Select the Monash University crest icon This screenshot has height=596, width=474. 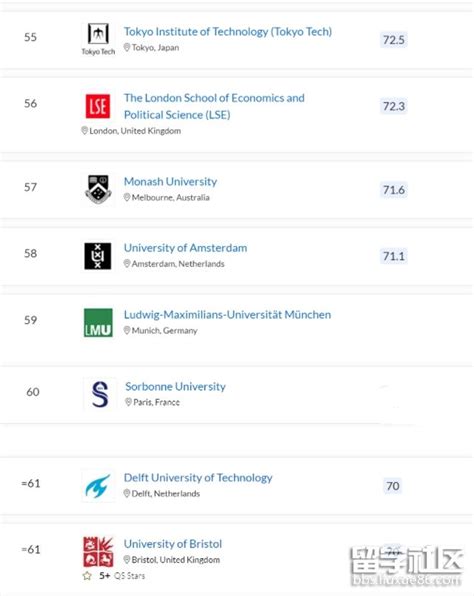98,189
